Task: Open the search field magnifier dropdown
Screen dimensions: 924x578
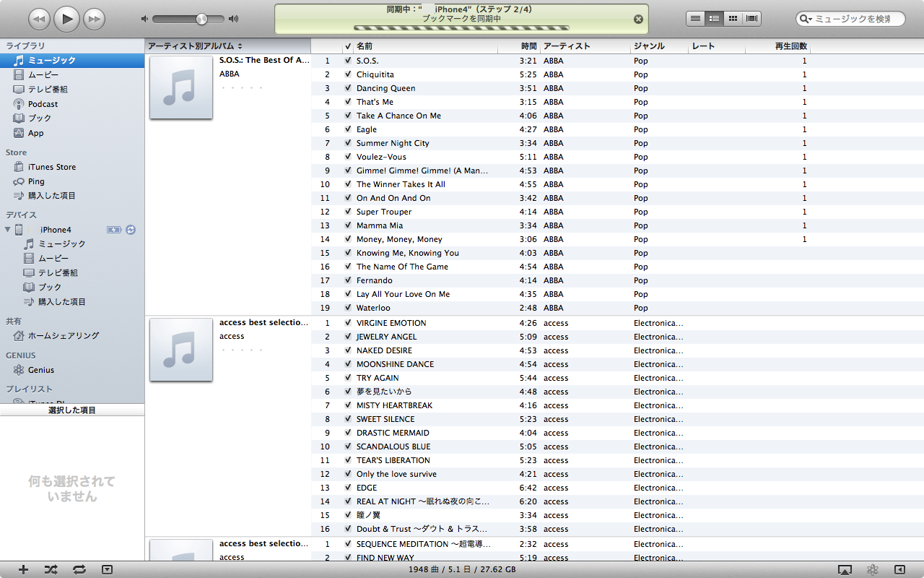Action: [807, 19]
